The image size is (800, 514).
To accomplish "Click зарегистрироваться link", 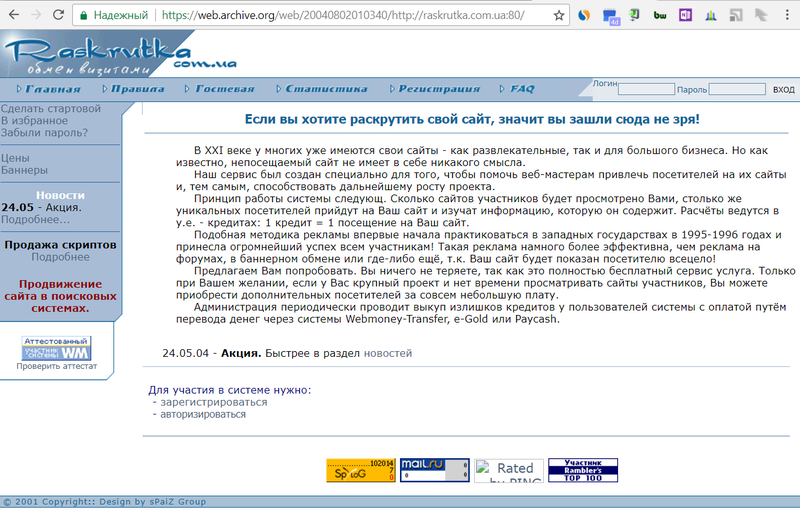I will click(214, 402).
